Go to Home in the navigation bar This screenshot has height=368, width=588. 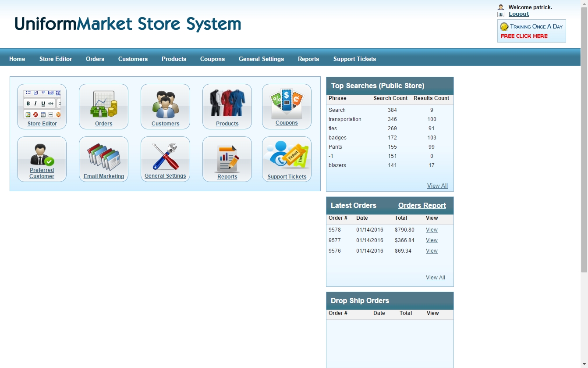(x=17, y=59)
